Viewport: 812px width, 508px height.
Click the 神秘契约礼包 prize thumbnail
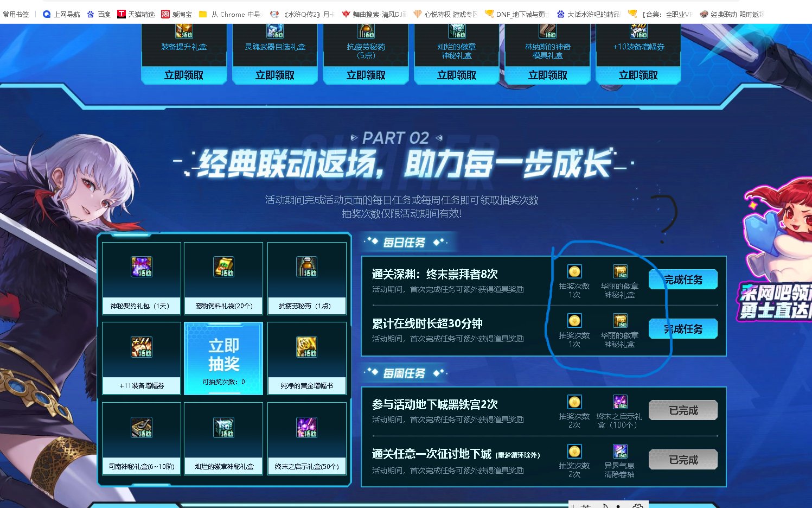tap(141, 267)
